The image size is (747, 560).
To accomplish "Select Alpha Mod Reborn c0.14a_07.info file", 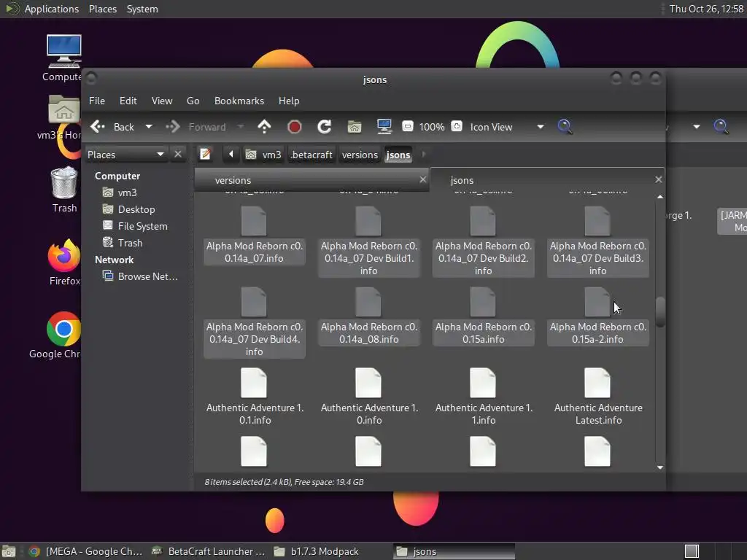I will [254, 236].
